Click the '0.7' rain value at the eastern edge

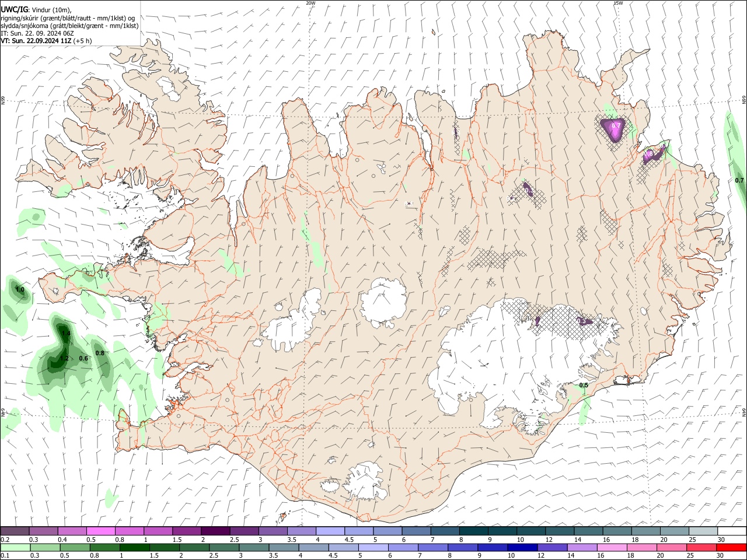(739, 180)
